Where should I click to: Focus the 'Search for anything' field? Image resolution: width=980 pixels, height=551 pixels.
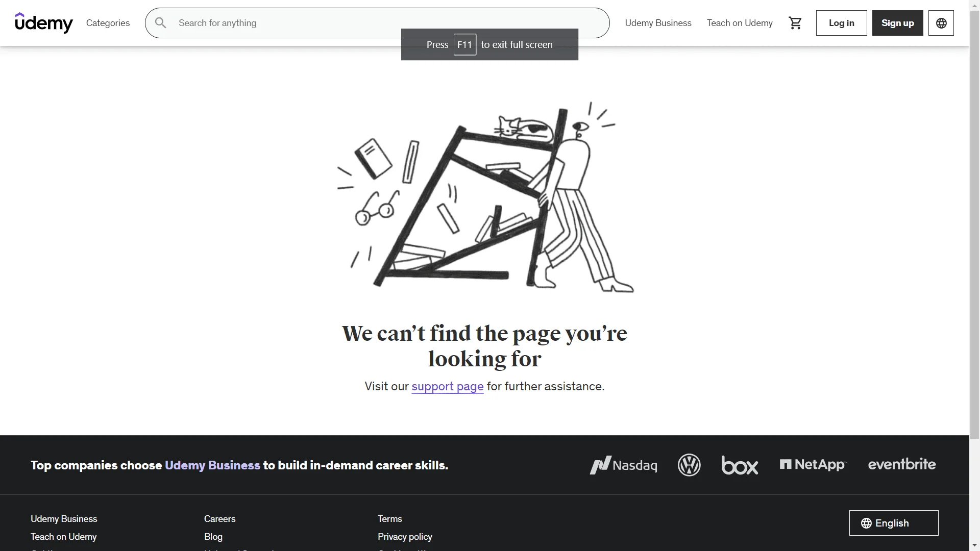point(377,23)
